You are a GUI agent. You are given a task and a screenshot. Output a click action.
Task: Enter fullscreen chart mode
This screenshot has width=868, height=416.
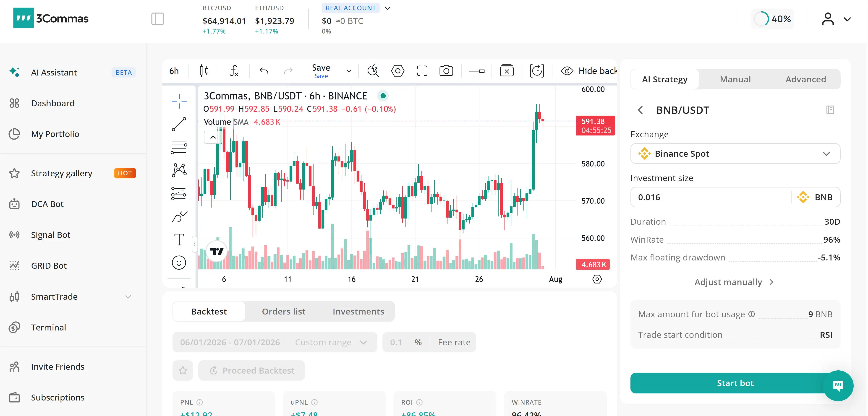[422, 71]
